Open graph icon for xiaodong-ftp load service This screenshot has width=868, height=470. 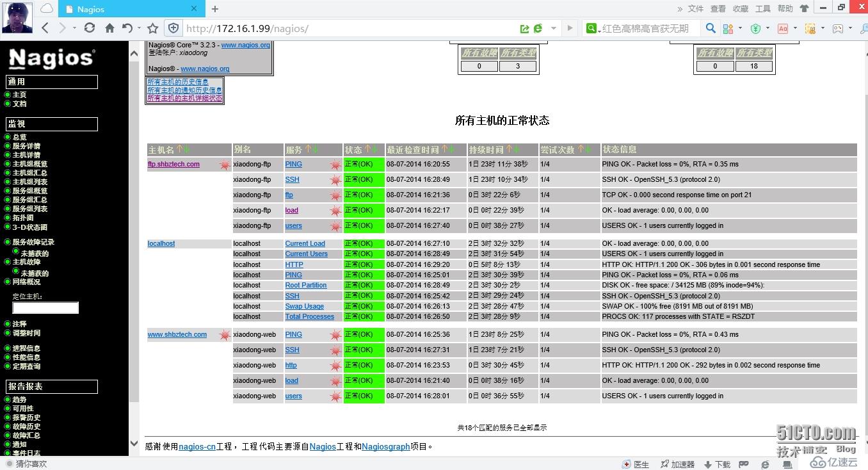coord(335,211)
